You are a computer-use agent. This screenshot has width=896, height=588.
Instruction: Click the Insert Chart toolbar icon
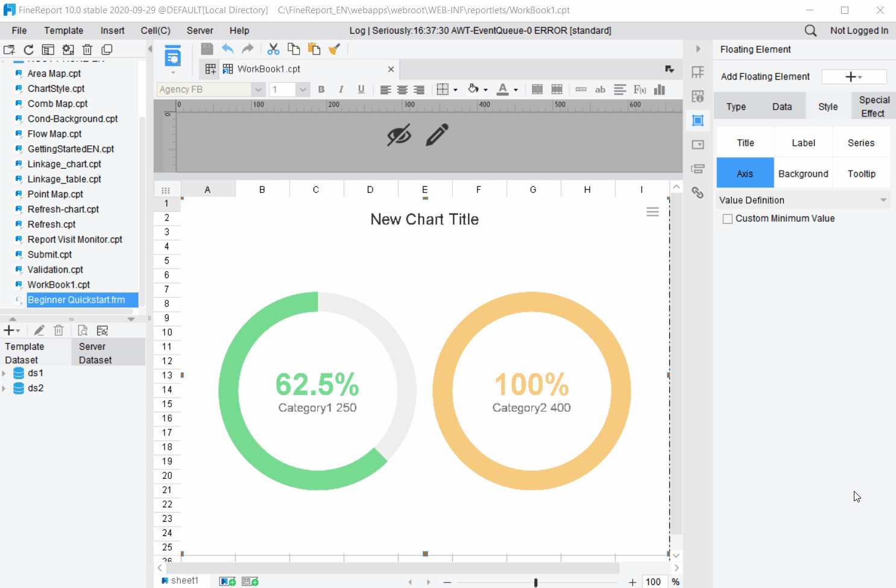tap(659, 89)
